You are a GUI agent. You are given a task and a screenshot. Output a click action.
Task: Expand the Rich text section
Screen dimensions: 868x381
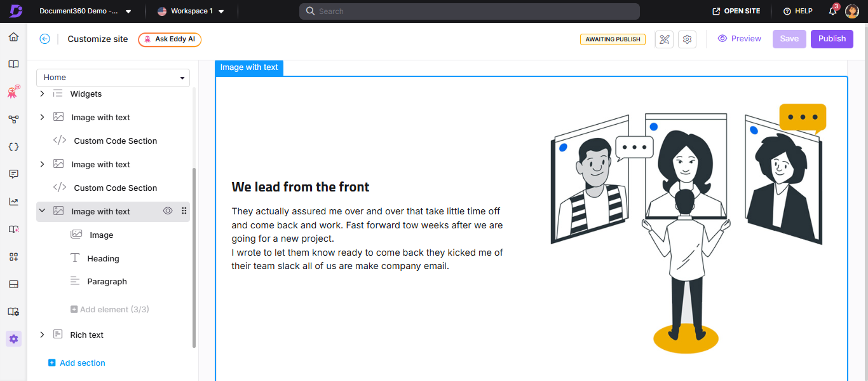42,335
